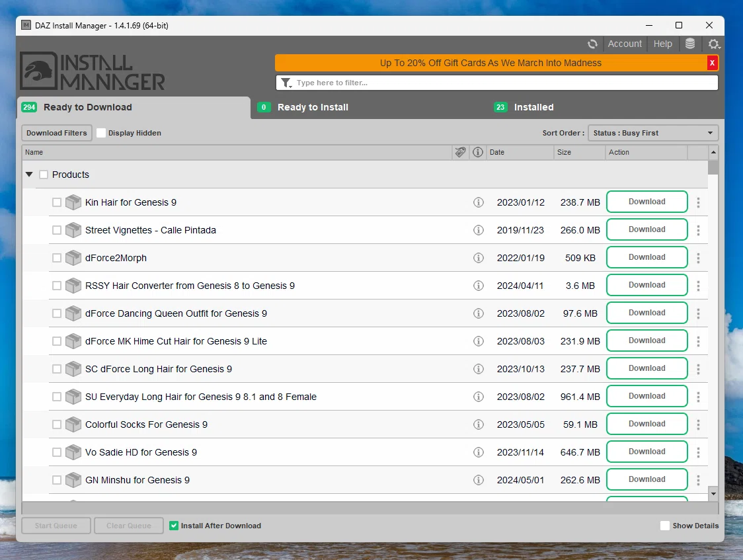Open the Sort Order dropdown
Screen dimensions: 743x560
[653, 133]
